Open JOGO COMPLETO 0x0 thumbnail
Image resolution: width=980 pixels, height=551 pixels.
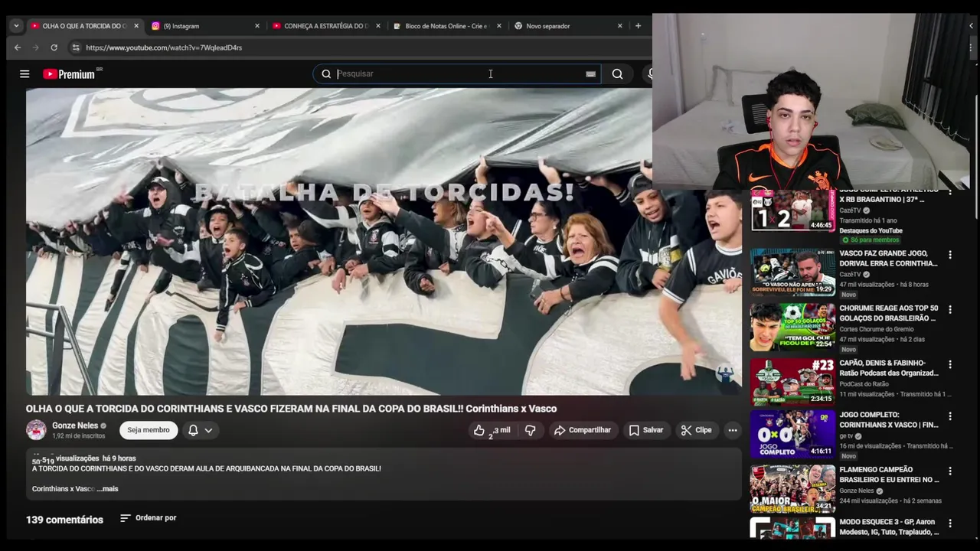(x=792, y=434)
